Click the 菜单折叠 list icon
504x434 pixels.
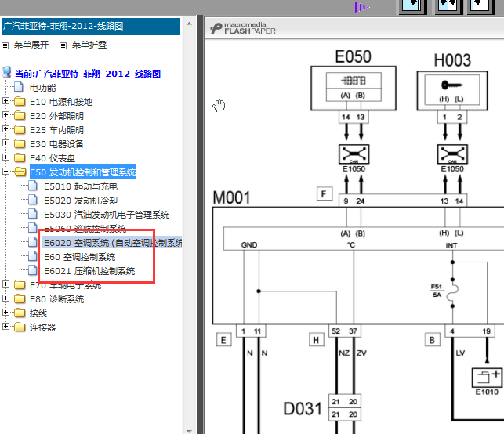click(x=63, y=45)
